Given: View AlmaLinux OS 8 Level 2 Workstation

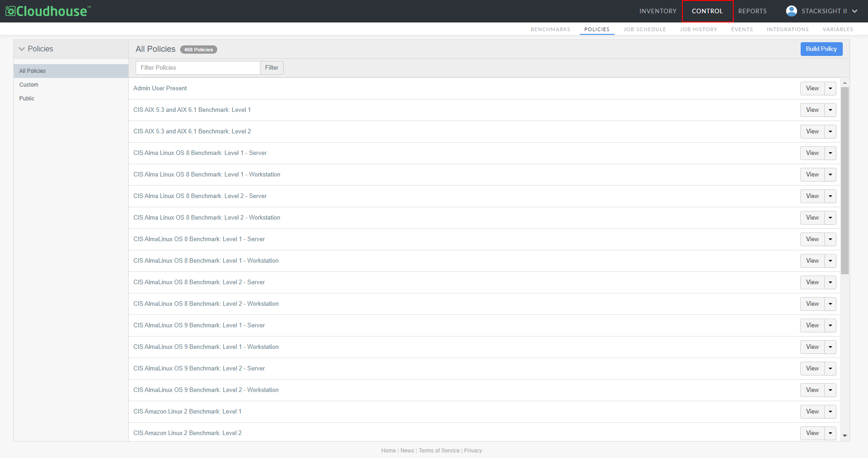Looking at the screenshot, I should [812, 304].
